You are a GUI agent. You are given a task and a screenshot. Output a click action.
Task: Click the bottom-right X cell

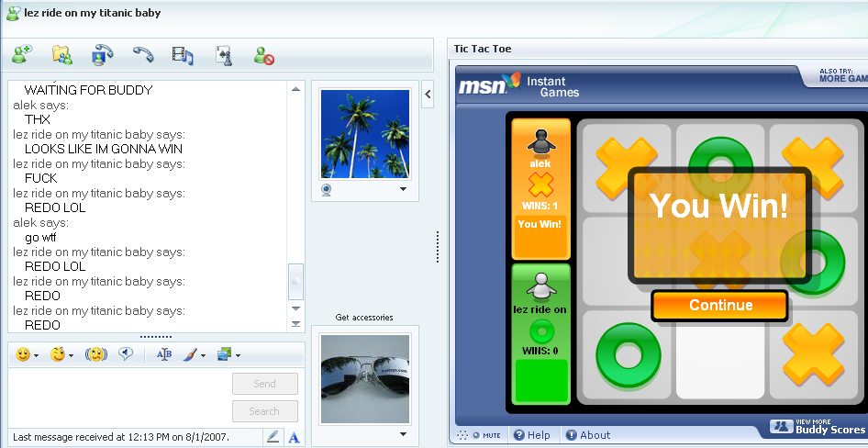[x=813, y=355]
